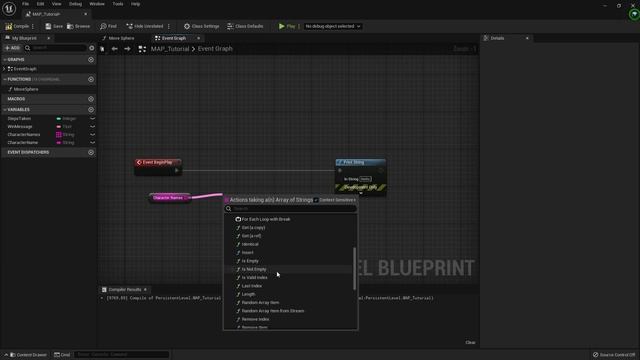Click MAP_Tutorial in the breadcrumb
This screenshot has width=640, height=360.
170,49
